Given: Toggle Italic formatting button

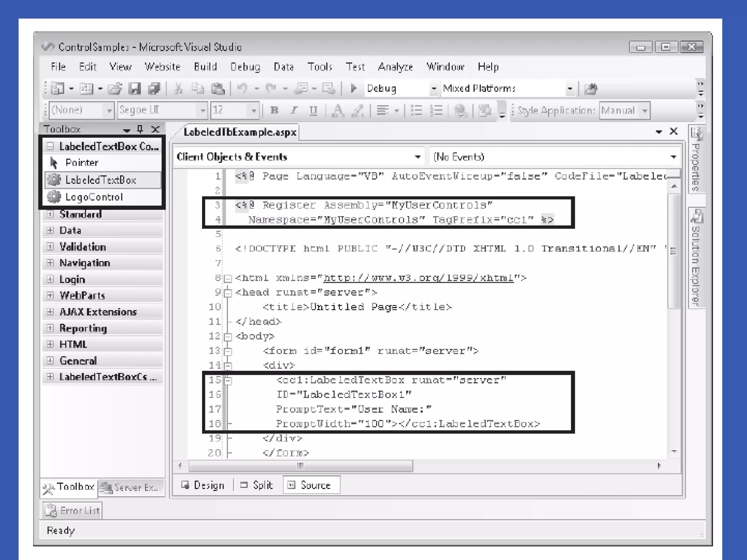Looking at the screenshot, I should coord(294,110).
